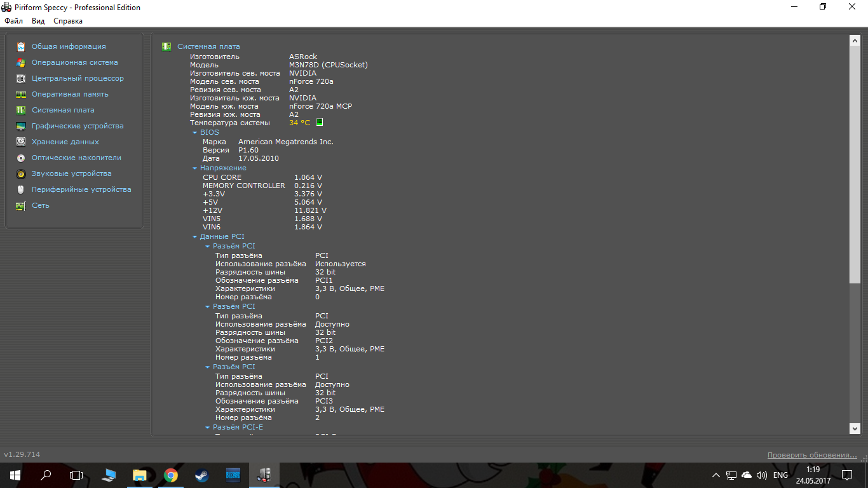Open Оптические накопители disc icon
The width and height of the screenshot is (868, 488).
coord(21,158)
